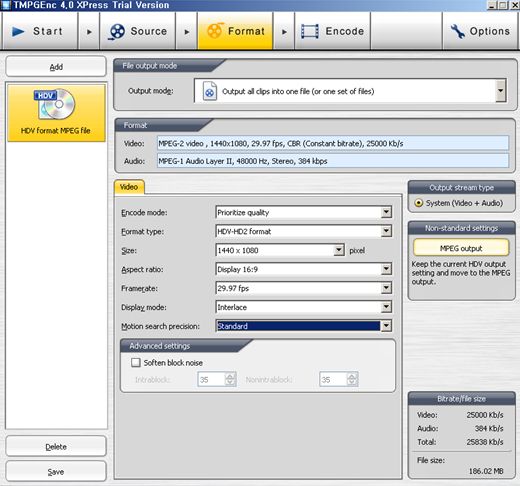The height and width of the screenshot is (486, 520).
Task: Click the Nonintrablock value field
Action: coord(333,379)
